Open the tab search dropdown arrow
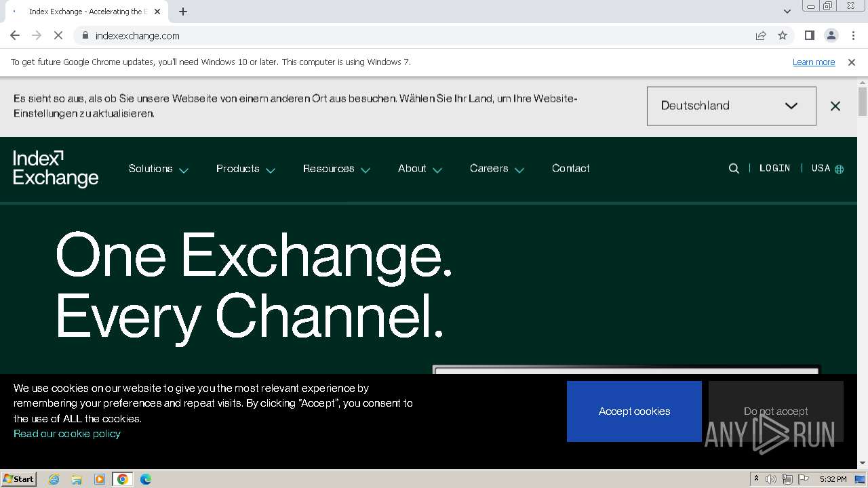868x488 pixels. 787,12
